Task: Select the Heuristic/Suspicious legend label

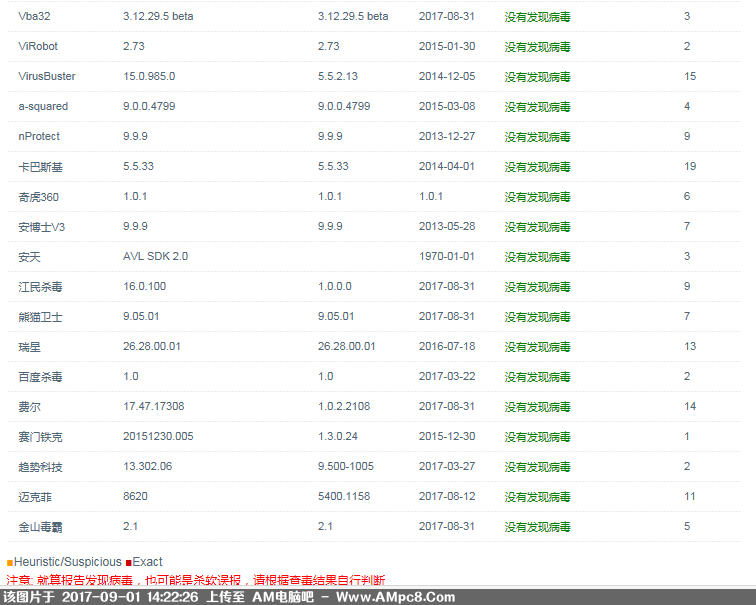Action: tap(68, 562)
